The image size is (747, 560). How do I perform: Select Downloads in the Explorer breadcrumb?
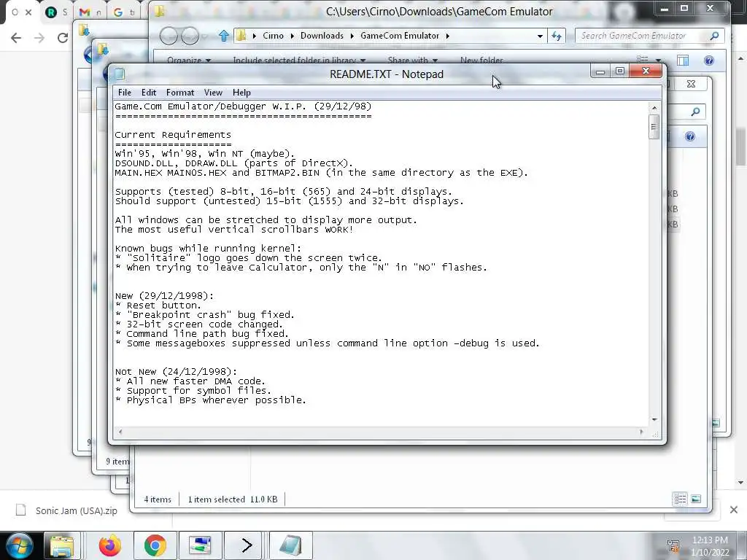point(322,36)
